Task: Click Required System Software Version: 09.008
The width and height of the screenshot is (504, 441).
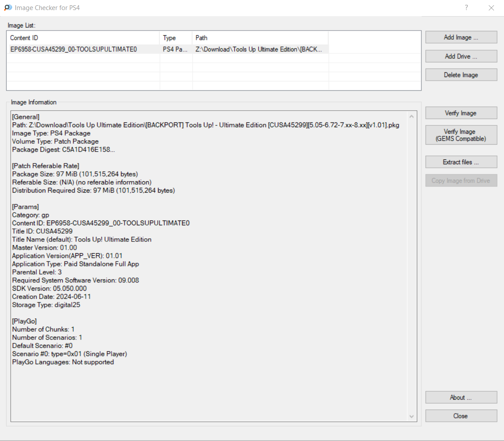Action: (75, 281)
